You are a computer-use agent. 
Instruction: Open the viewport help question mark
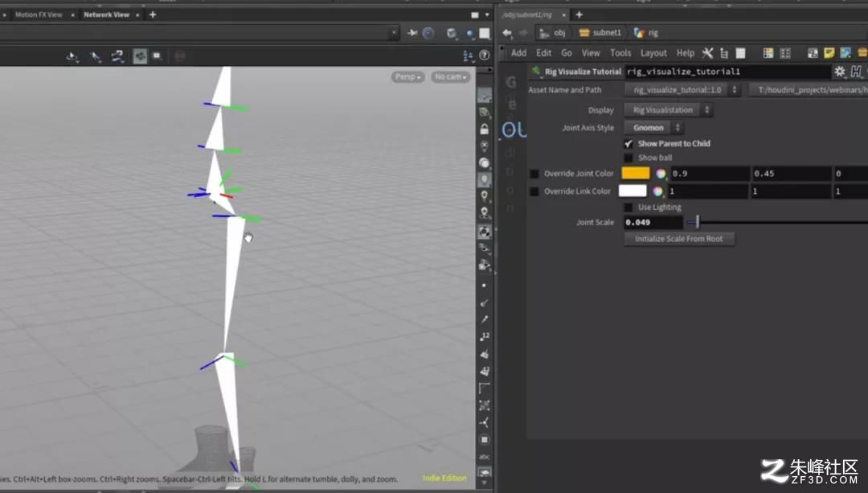(485, 55)
